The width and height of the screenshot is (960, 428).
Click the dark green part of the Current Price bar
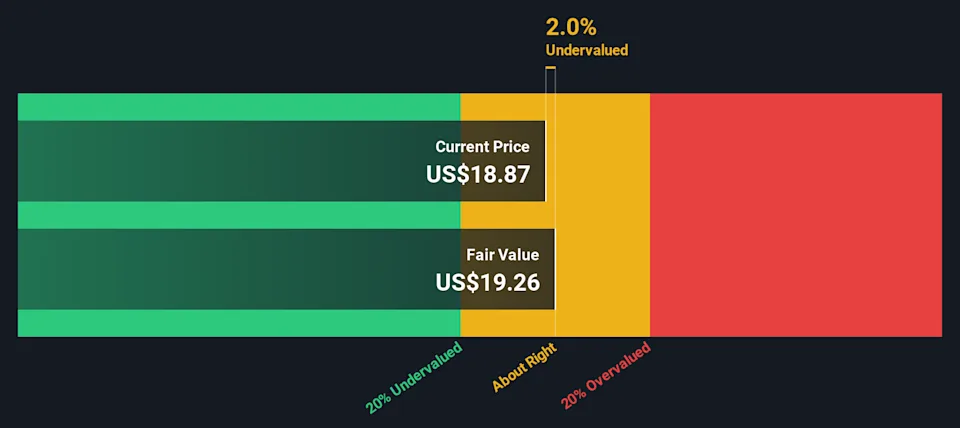pos(220,161)
